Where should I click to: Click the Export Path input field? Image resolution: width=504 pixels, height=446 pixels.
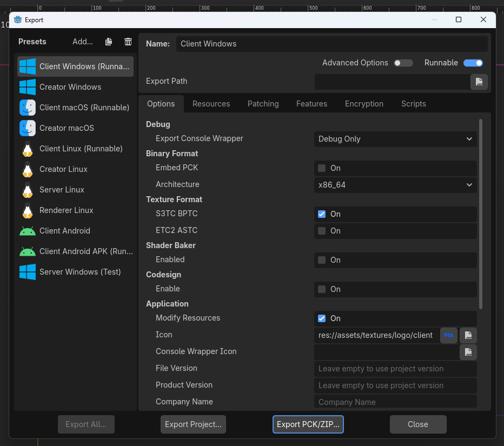[392, 82]
